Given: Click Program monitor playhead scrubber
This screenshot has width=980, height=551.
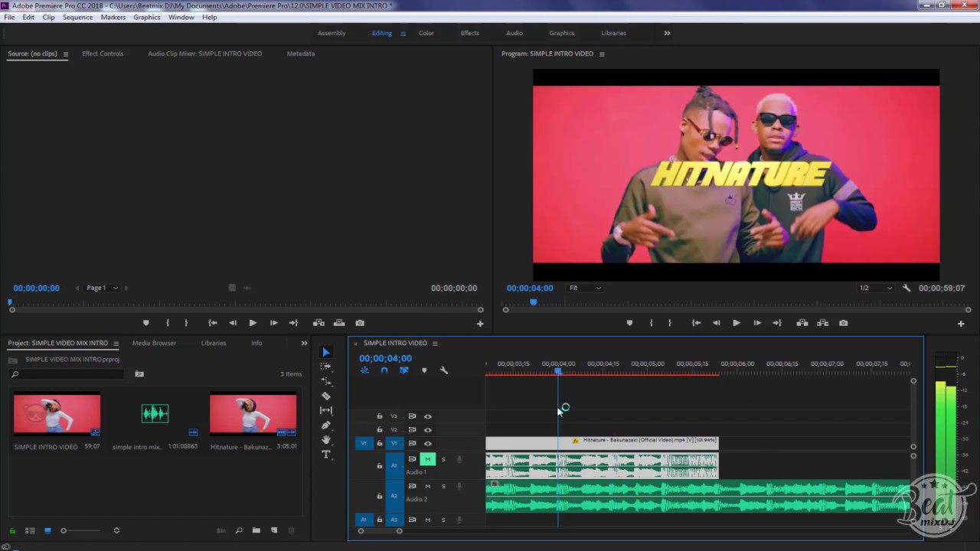Looking at the screenshot, I should tap(534, 302).
